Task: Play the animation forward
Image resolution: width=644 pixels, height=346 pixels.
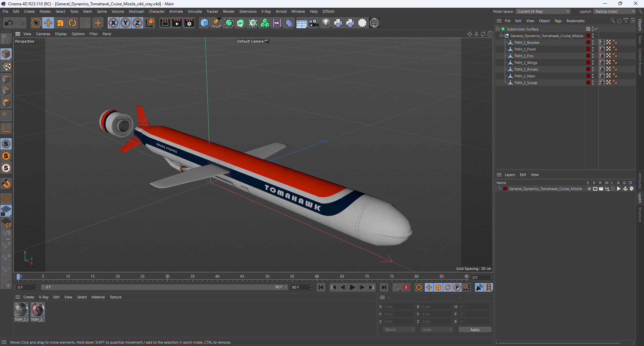Action: 352,287
